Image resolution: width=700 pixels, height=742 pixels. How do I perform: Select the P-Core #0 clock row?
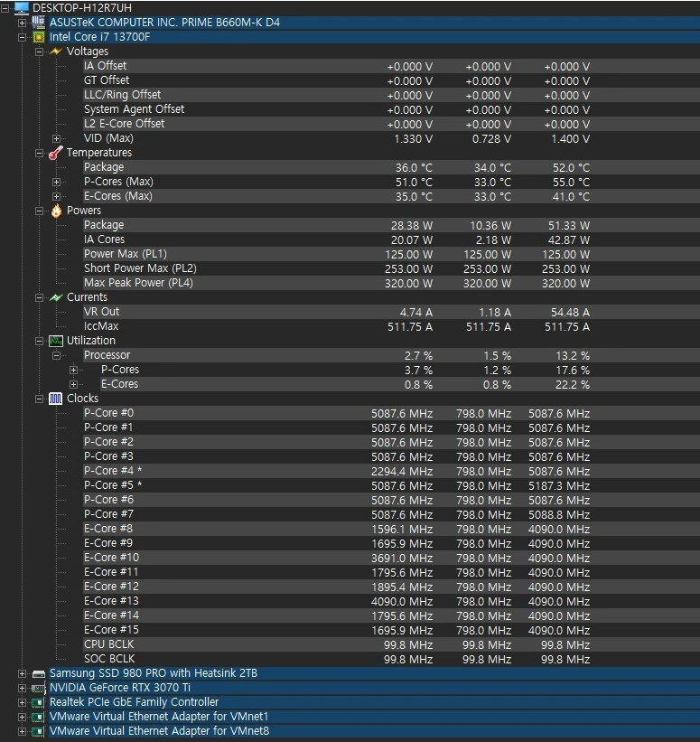(x=391, y=413)
